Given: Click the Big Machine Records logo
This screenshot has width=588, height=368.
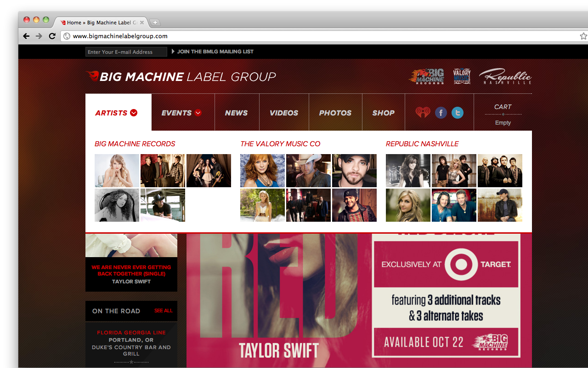Looking at the screenshot, I should tap(427, 76).
